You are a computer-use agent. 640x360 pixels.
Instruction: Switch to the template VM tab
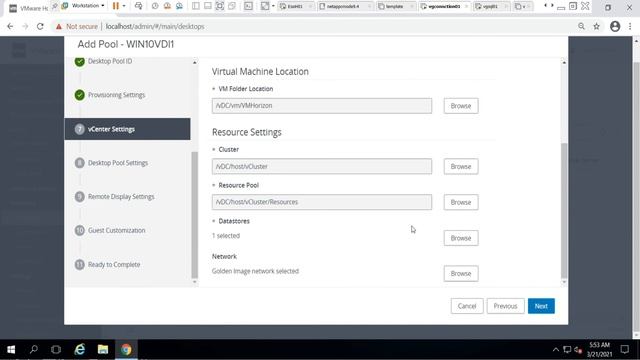395,7
